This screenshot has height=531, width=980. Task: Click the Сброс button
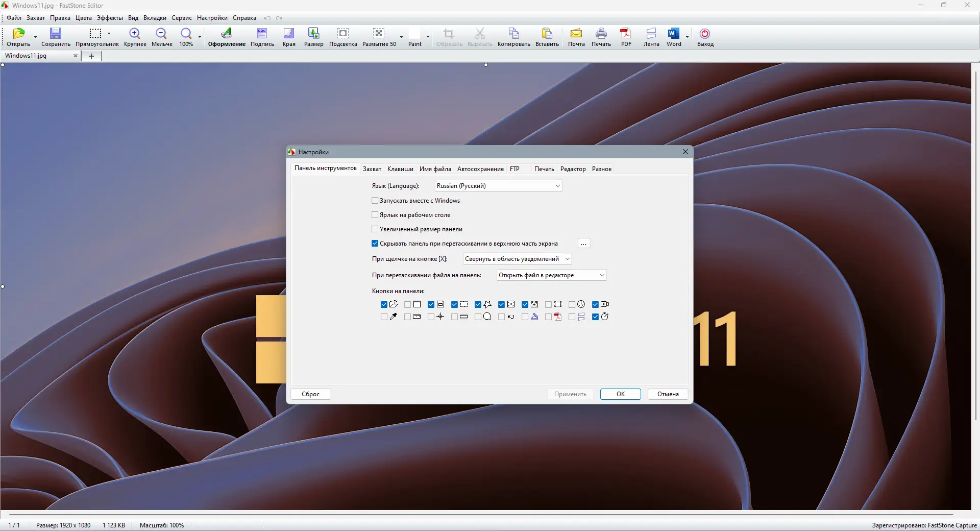(310, 394)
